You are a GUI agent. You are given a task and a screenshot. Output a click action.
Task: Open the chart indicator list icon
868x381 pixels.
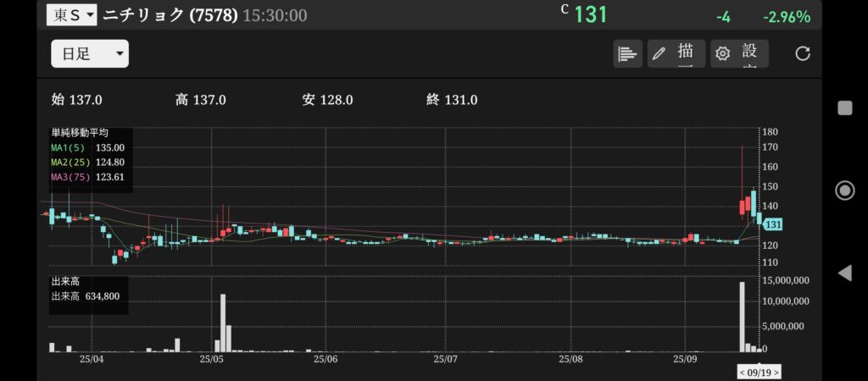pos(627,53)
